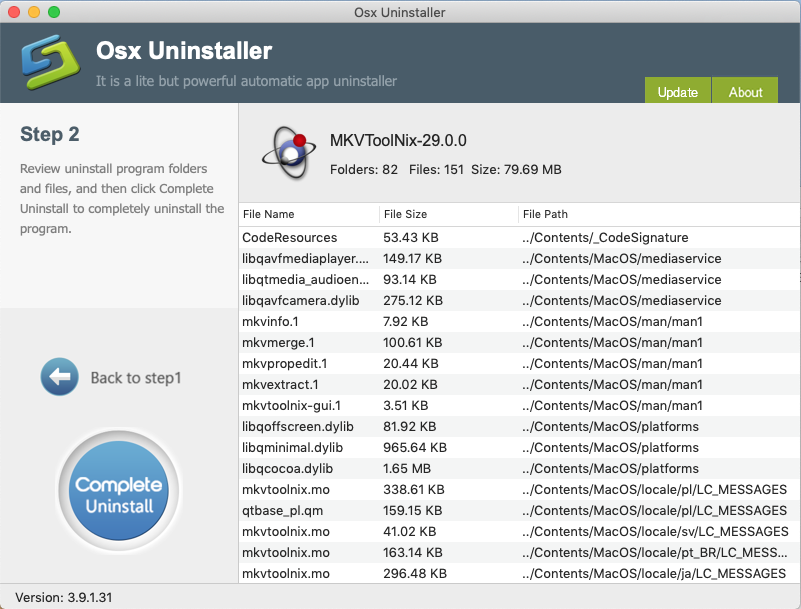Screen dimensions: 801x609
Task: Click the blue back arrow icon
Action: click(59, 377)
